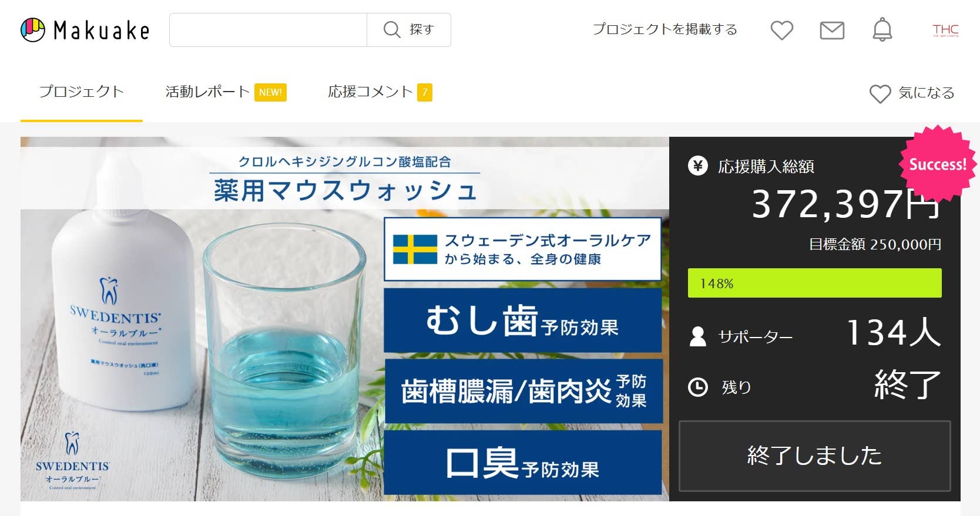Click the mouthwash product banner image
The width and height of the screenshot is (980, 516).
point(345,319)
